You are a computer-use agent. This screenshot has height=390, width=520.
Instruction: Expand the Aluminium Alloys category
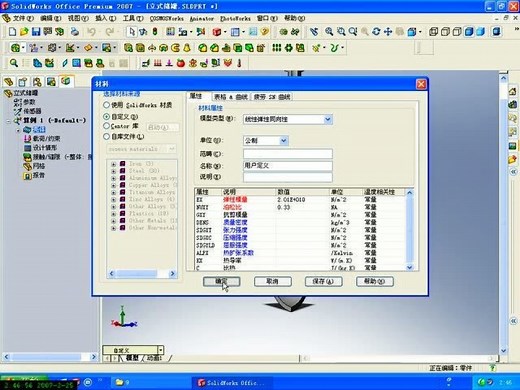(114, 178)
